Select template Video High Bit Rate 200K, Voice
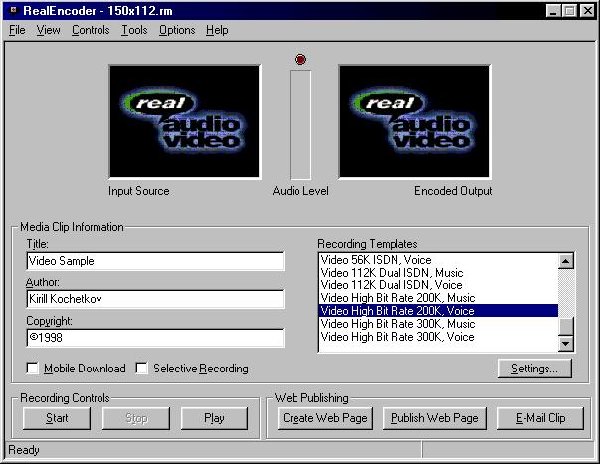This screenshot has height=464, width=600. coord(438,311)
